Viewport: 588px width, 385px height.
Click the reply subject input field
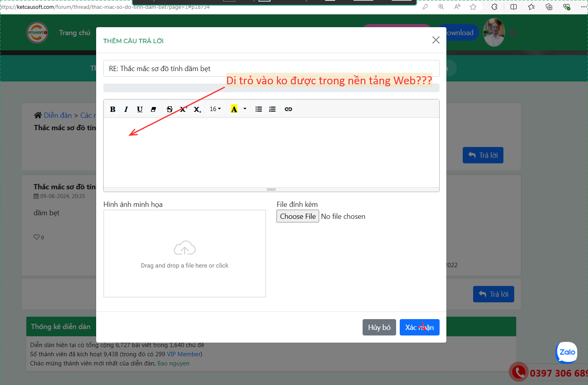(271, 69)
